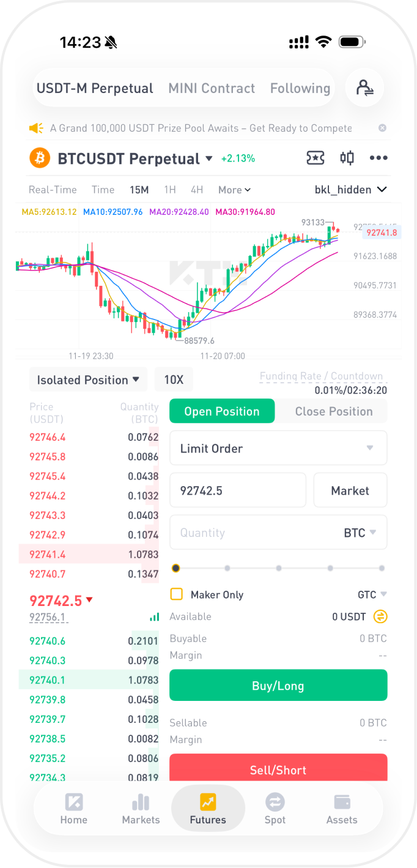Tap the yellow transfer funds icon
Image resolution: width=417 pixels, height=868 pixels.
380,616
